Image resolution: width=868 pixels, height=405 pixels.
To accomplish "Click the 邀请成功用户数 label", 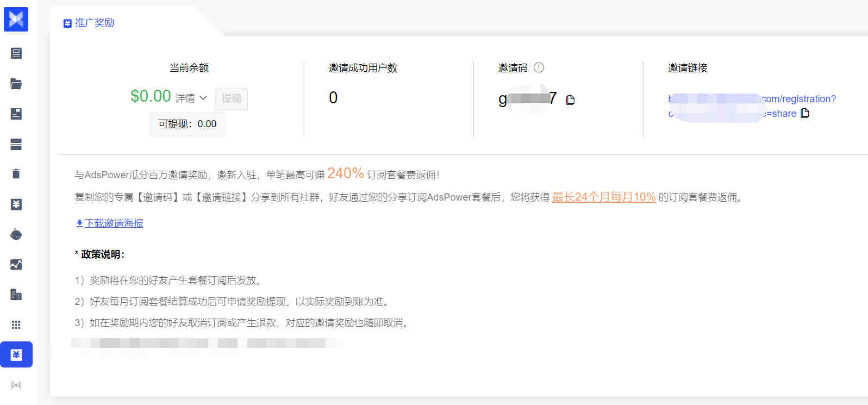I will (x=363, y=68).
